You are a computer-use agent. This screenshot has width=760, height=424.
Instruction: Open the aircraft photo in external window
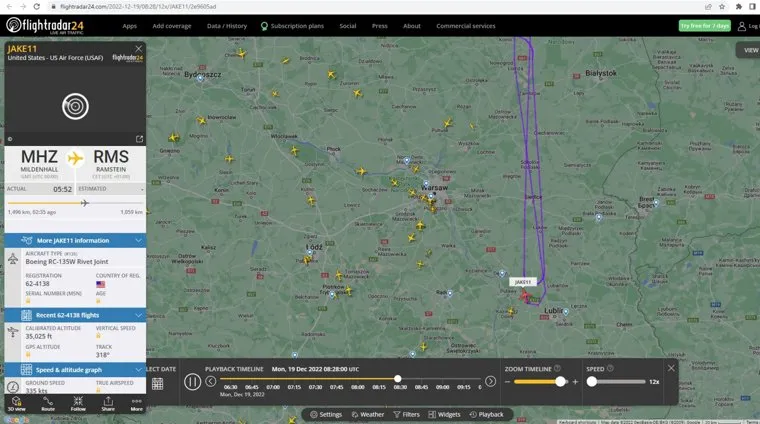[x=139, y=139]
